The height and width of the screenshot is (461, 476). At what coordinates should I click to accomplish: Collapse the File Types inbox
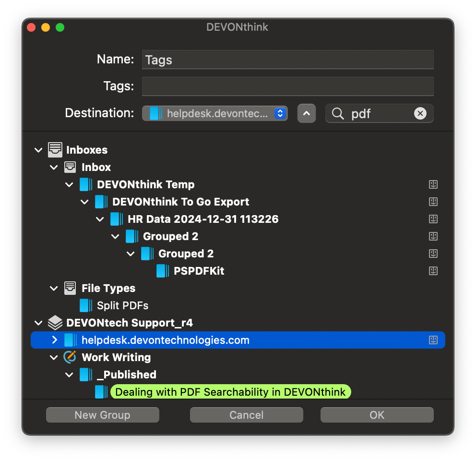pyautogui.click(x=54, y=288)
